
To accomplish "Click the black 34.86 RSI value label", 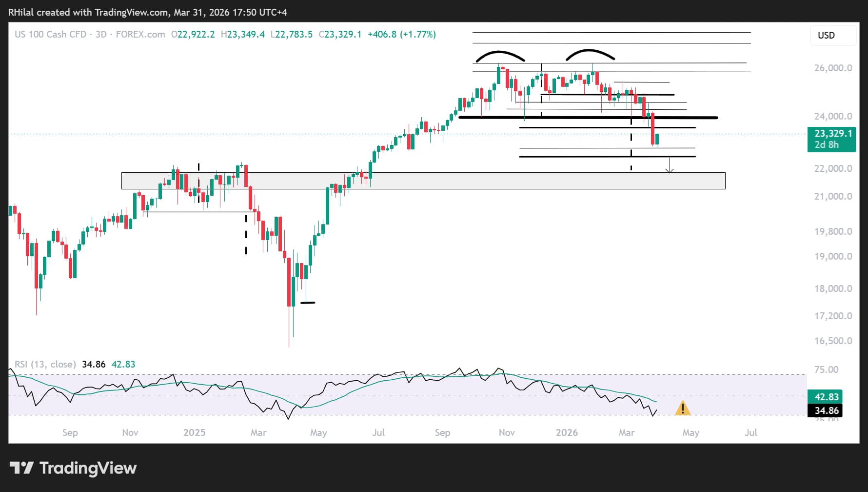I will pos(825,410).
